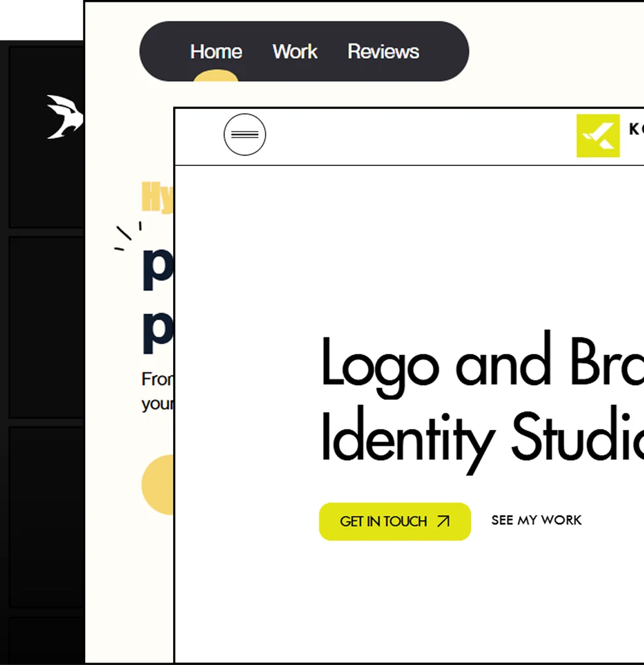Click the arrow icon in Get In Touch
The image size is (644, 665).
click(x=443, y=521)
